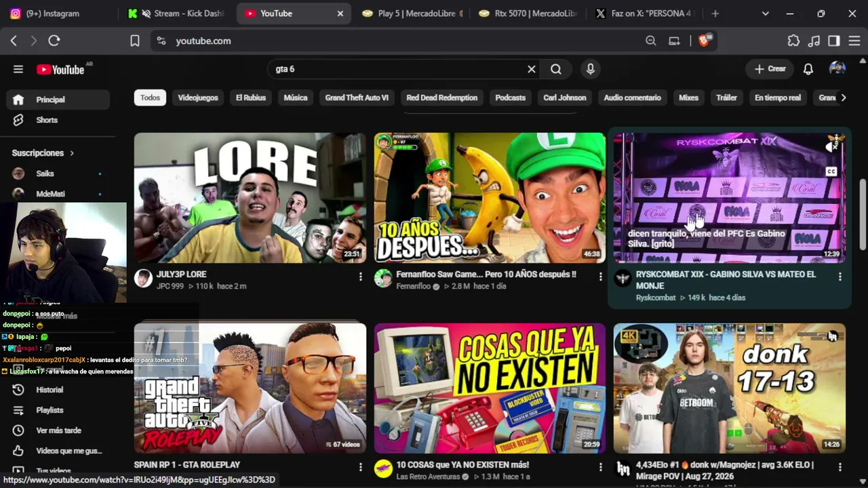Viewport: 868px width, 488px height.
Task: Open the YouTube guide hamburger menu
Action: pos(18,69)
